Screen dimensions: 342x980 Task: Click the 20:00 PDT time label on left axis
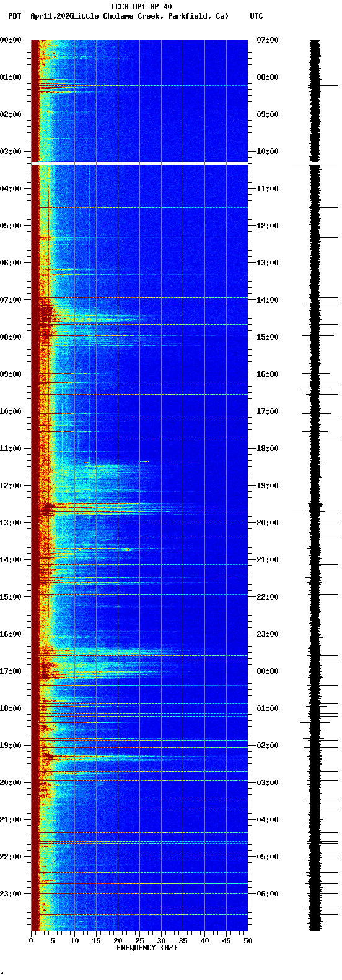pyautogui.click(x=11, y=783)
